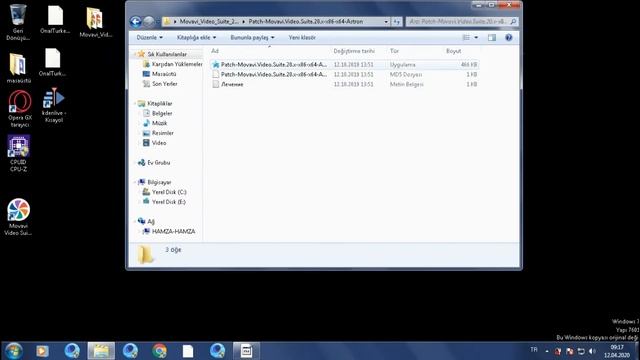640x360 pixels.
Task: Select the Patch file of type Uygulama
Action: pos(344,64)
